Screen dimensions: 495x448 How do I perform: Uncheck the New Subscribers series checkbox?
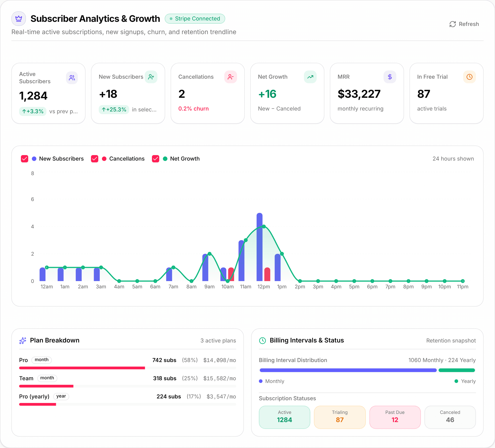click(25, 159)
